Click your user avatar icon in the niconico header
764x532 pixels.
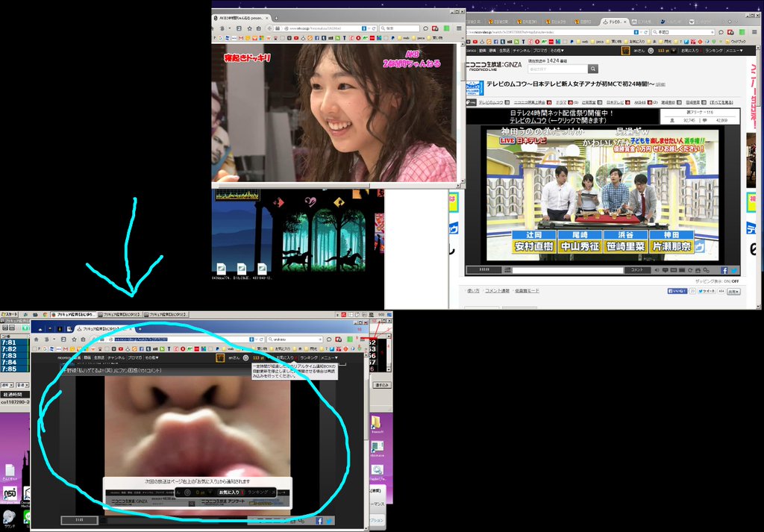[625, 51]
